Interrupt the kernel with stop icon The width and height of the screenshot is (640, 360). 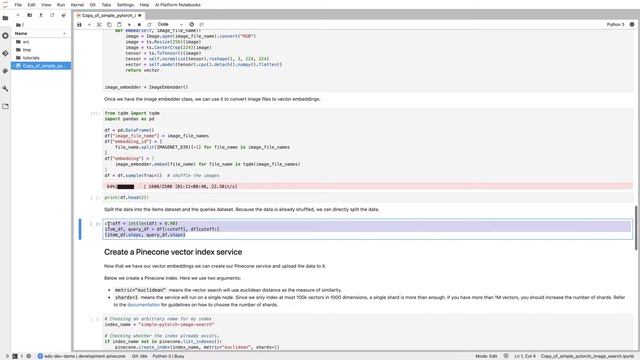coord(139,24)
